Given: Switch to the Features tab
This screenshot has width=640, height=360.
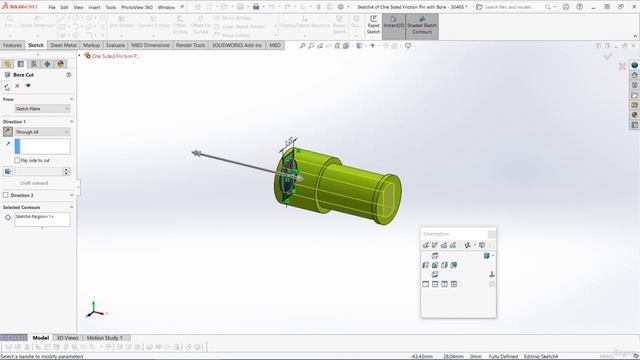Looking at the screenshot, I should 12,45.
